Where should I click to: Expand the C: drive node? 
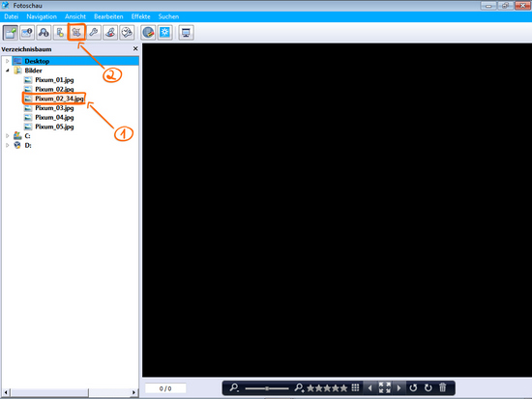click(8, 136)
